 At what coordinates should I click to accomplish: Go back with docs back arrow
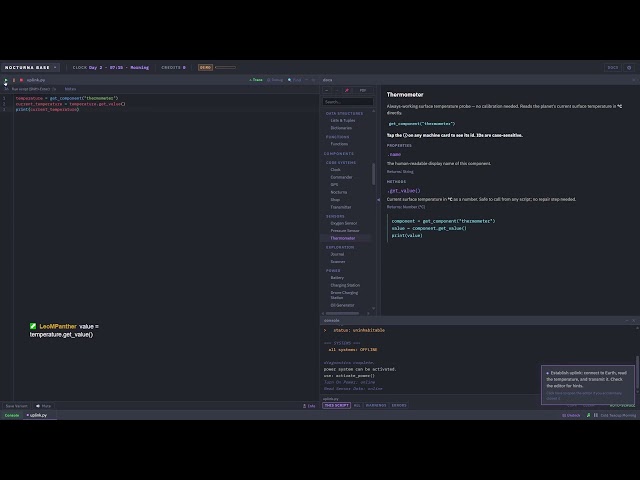(327, 90)
